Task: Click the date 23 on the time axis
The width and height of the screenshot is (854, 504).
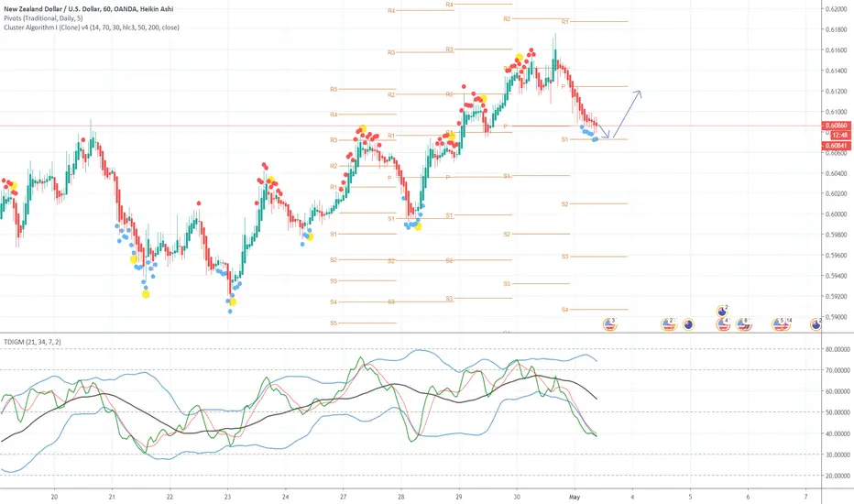Action: click(227, 497)
